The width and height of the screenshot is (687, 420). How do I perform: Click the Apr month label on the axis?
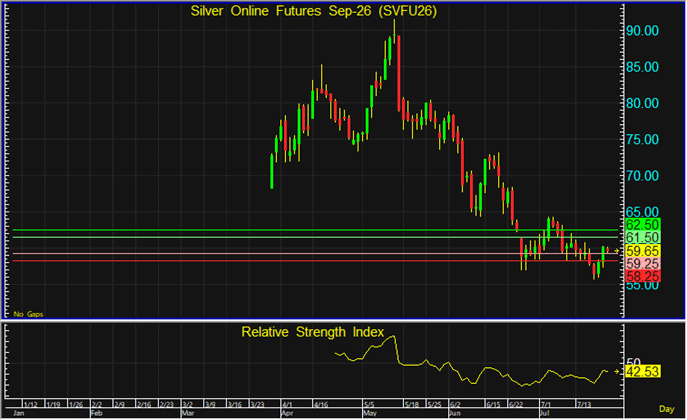287,413
